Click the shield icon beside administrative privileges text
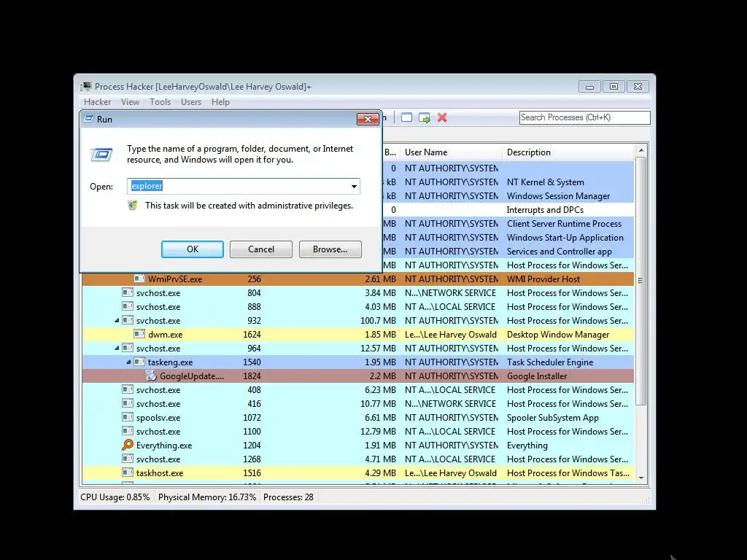This screenshot has height=560, width=747. (x=133, y=205)
